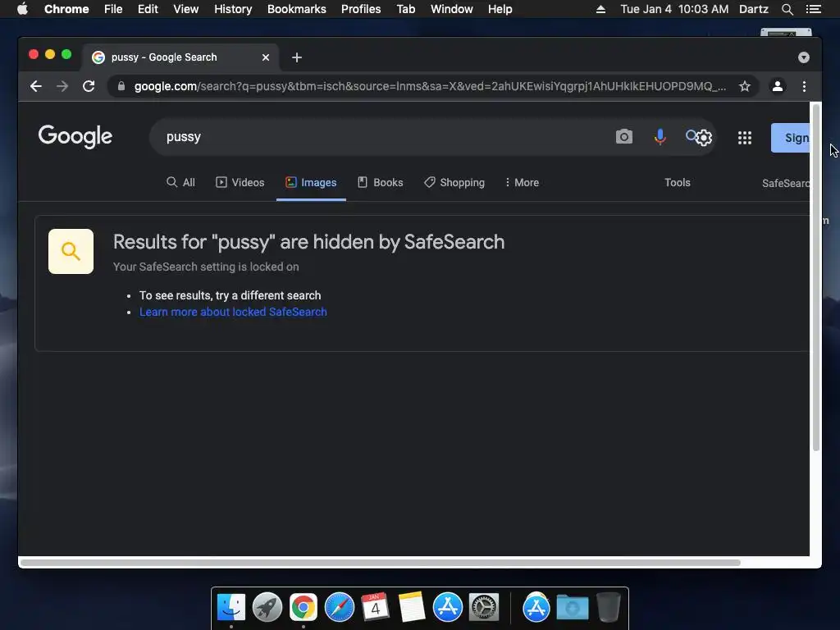Open Learn more about locked SafeSearch link
This screenshot has width=840, height=630.
(233, 312)
